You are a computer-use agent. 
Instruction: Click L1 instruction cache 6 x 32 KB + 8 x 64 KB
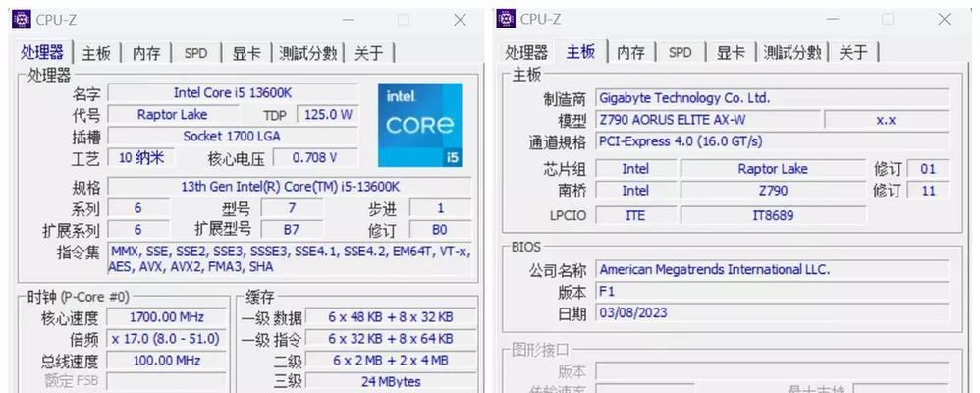[x=391, y=339]
